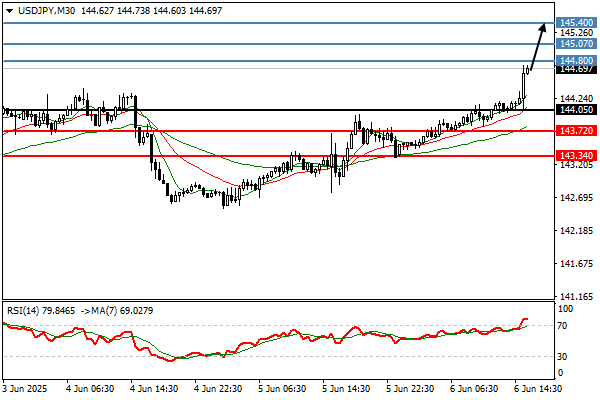This screenshot has width=600, height=400.
Task: Click the RSI scale value 0
Action: [561, 372]
